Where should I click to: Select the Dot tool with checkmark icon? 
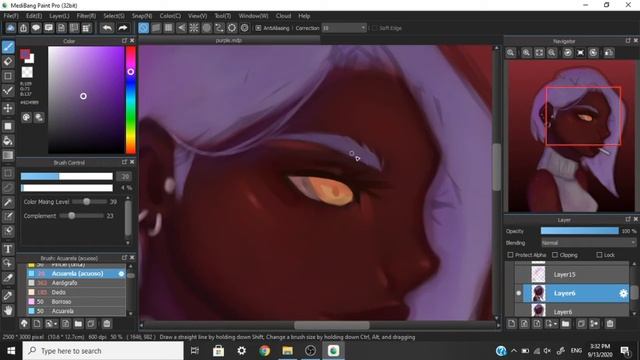click(8, 91)
